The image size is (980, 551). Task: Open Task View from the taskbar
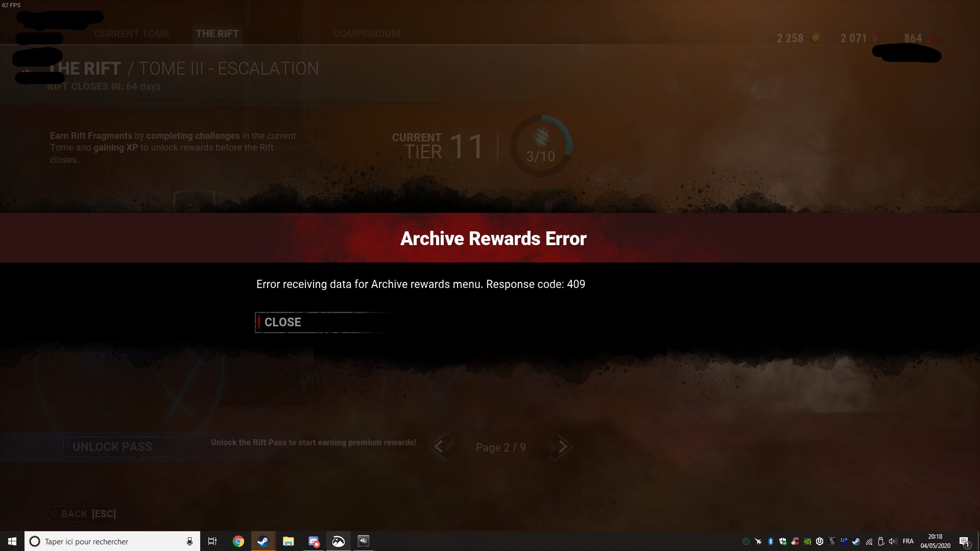point(212,541)
